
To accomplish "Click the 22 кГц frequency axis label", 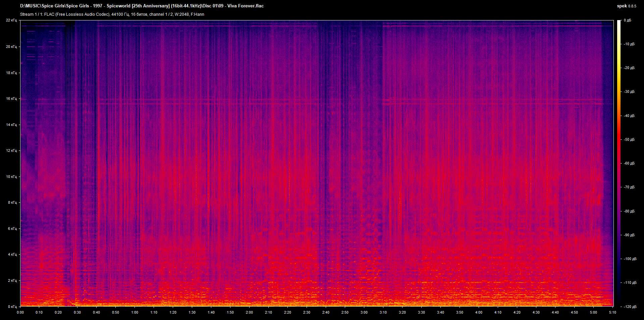I will tap(11, 20).
